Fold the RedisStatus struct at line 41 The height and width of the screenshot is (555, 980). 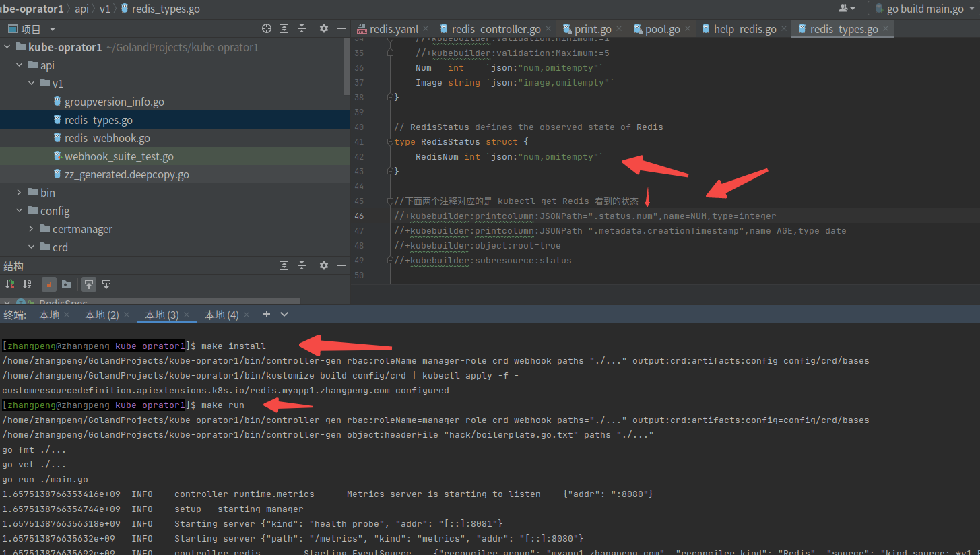(390, 142)
